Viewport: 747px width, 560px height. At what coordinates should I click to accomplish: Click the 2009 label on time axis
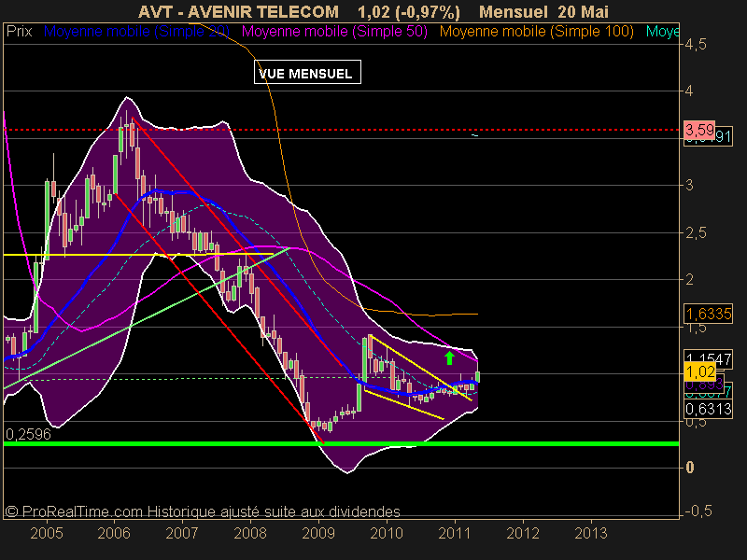coord(318,533)
